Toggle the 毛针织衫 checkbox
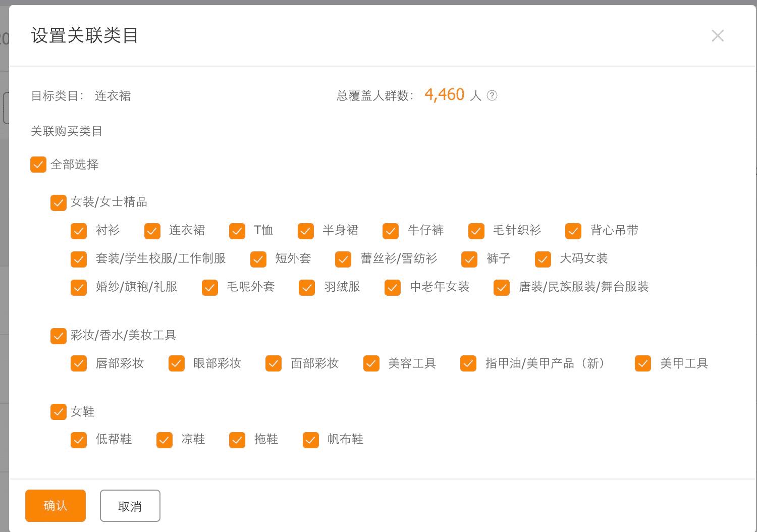 [x=475, y=231]
